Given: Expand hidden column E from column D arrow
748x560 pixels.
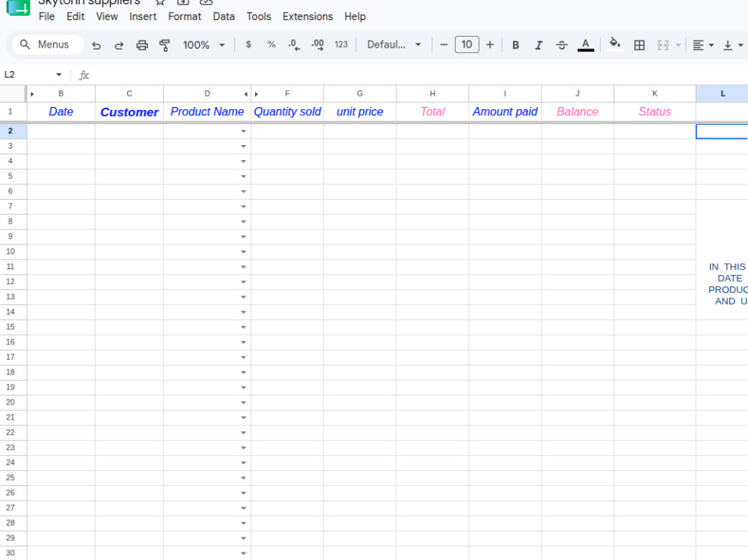Looking at the screenshot, I should point(245,94).
